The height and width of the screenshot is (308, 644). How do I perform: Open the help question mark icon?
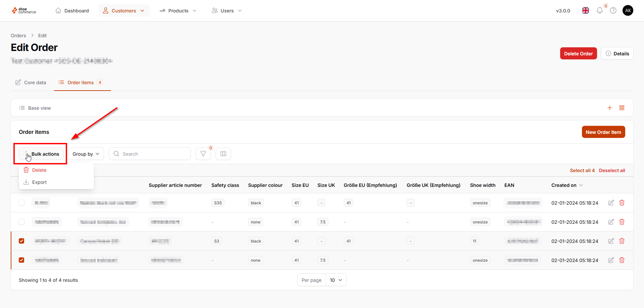click(613, 11)
